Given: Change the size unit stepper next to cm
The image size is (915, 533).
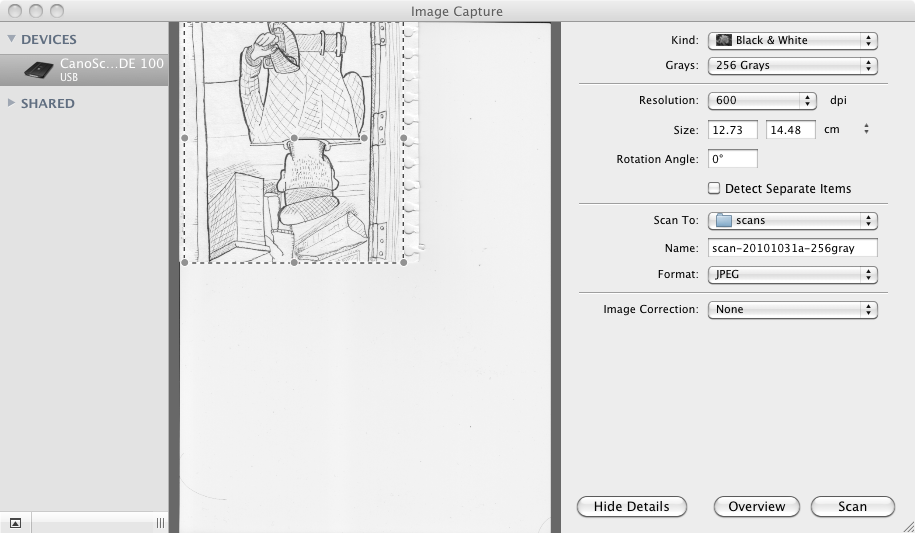Looking at the screenshot, I should [x=866, y=129].
